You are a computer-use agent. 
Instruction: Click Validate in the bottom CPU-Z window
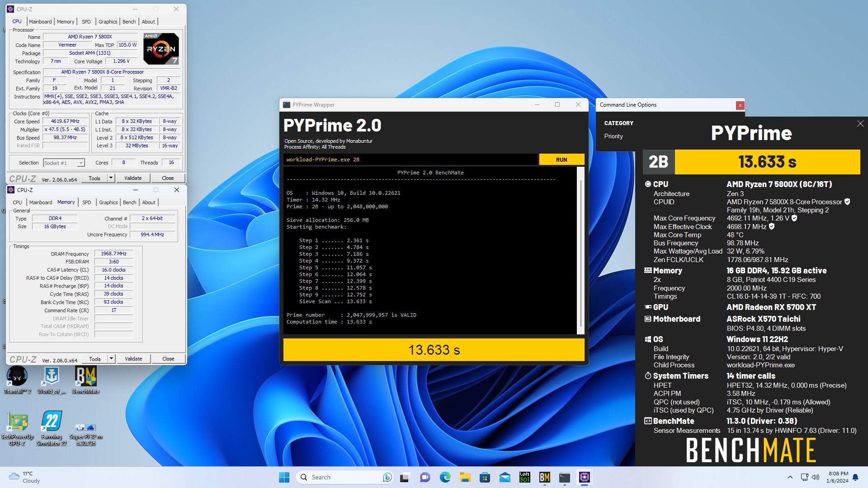pyautogui.click(x=133, y=359)
